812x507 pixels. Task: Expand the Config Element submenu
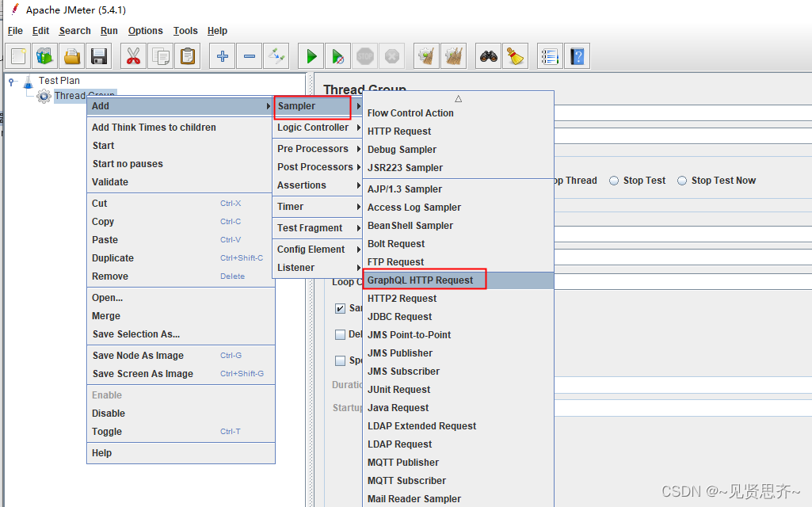[x=318, y=249]
